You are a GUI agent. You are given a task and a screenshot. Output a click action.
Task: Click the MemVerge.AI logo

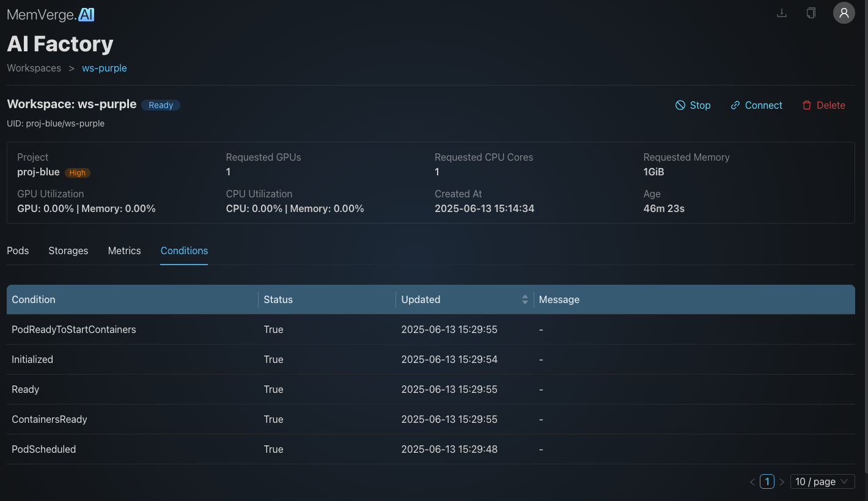pyautogui.click(x=51, y=15)
